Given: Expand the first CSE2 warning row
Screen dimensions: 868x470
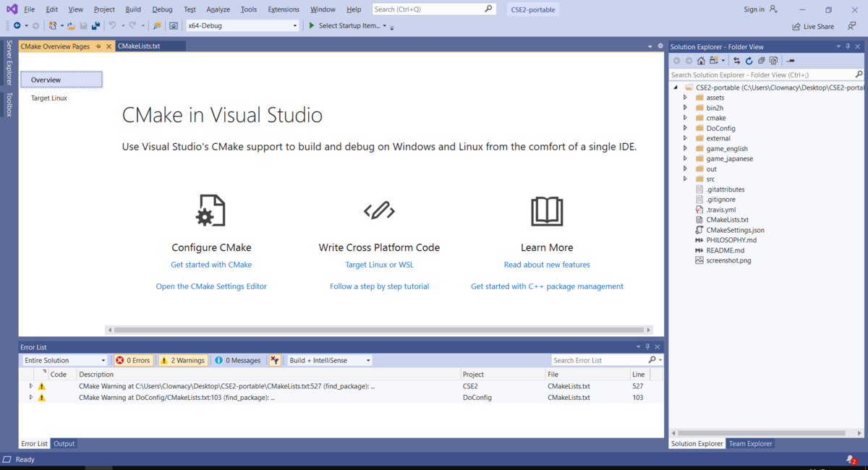Looking at the screenshot, I should click(31, 386).
